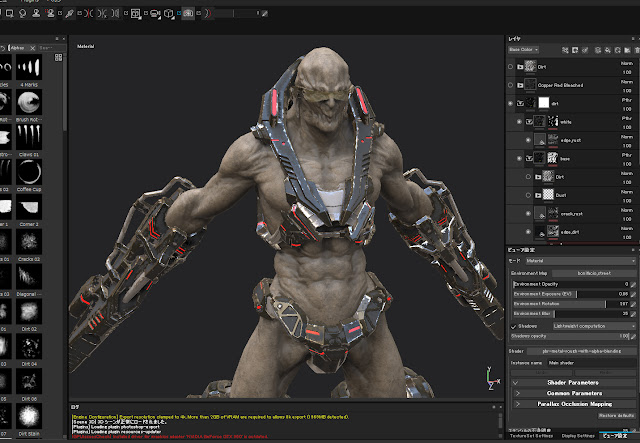Expand the Dust folder icon
This screenshot has height=443, width=640.
538,196
